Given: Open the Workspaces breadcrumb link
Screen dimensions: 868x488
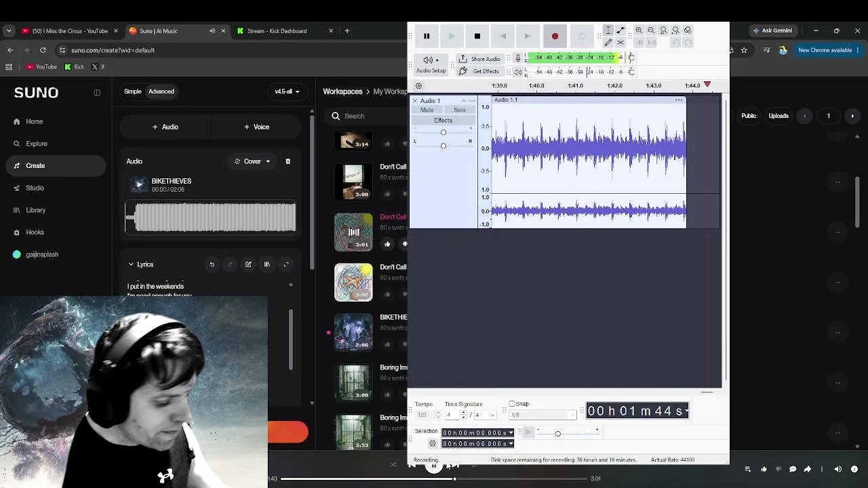Looking at the screenshot, I should coord(342,91).
